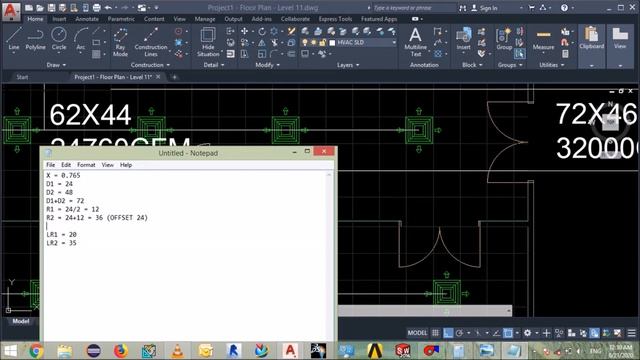This screenshot has width=640, height=360.
Task: Switch to the Start document tab
Action: [x=22, y=77]
